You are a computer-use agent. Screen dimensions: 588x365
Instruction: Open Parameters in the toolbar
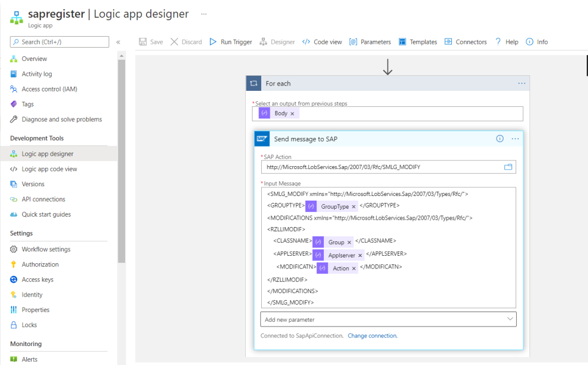point(370,42)
